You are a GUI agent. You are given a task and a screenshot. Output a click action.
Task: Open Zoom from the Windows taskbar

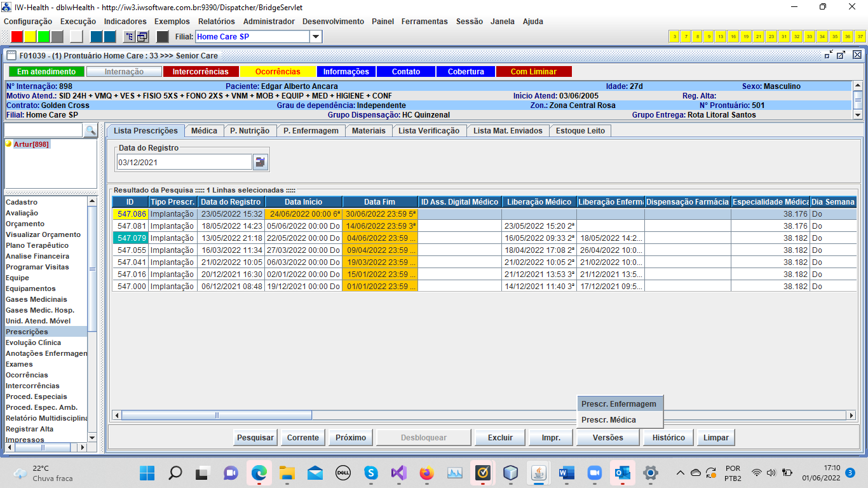pos(594,473)
